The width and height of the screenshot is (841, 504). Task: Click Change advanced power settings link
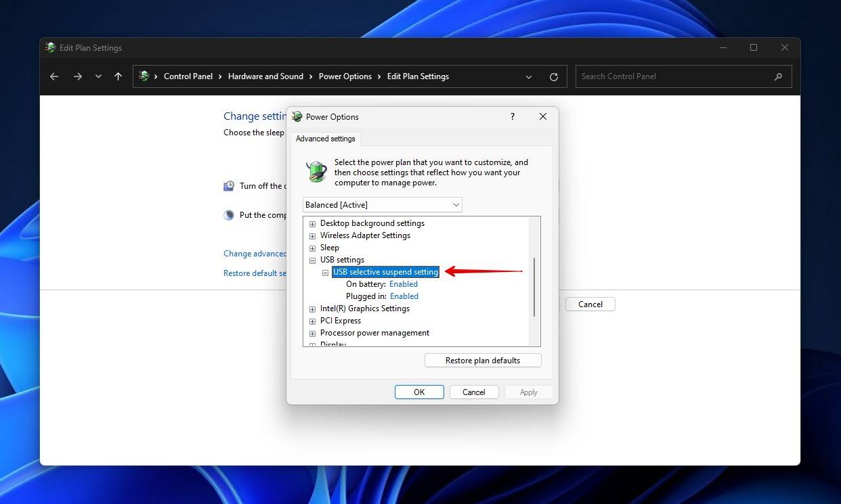click(x=255, y=254)
